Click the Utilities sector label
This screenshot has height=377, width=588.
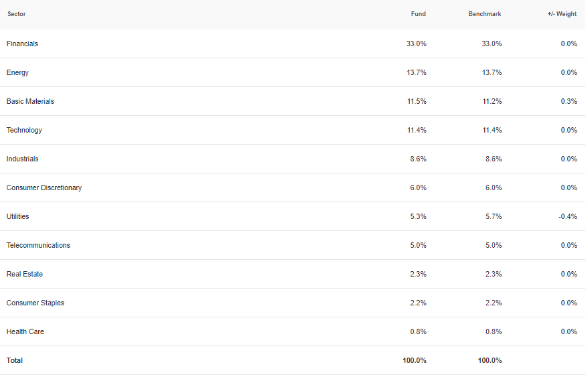pos(17,216)
